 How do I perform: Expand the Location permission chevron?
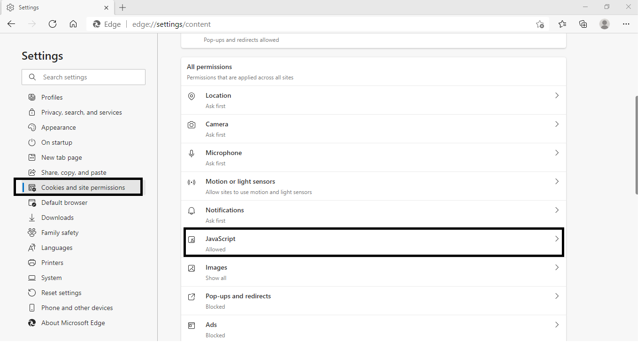point(557,95)
